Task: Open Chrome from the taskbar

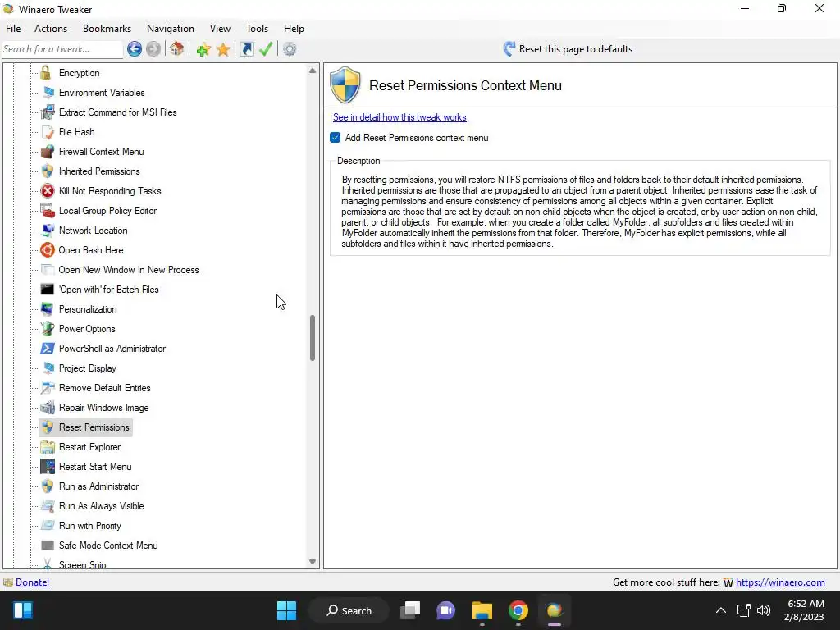Action: 518,610
